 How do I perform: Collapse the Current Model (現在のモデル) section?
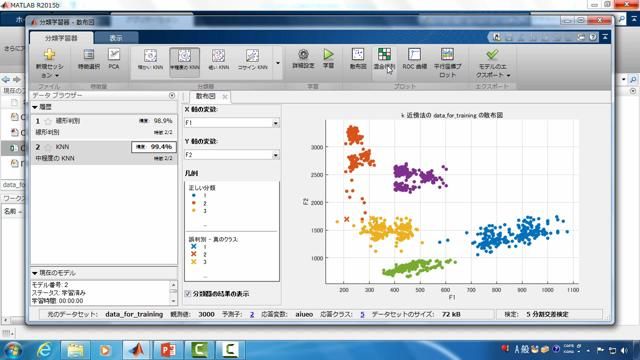35,273
